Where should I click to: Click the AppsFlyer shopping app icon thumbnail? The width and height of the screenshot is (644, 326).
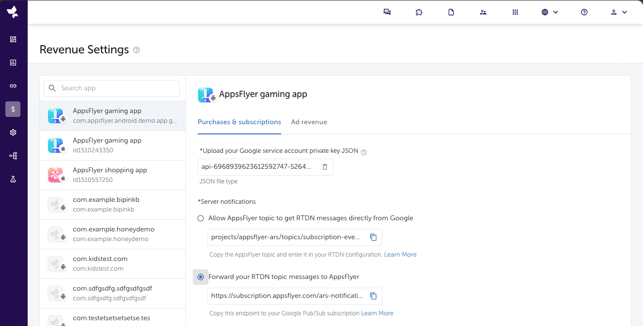tap(56, 175)
